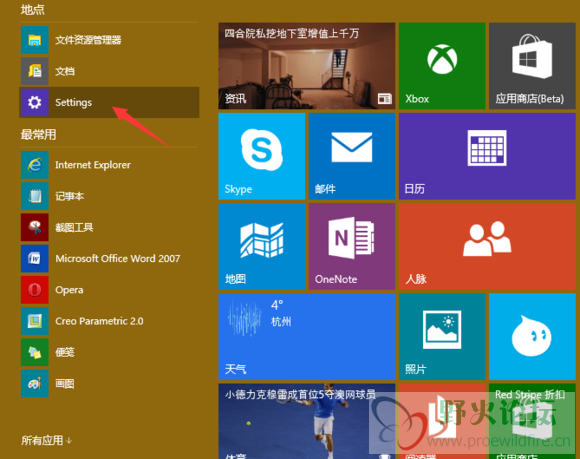Viewport: 580px width, 459px height.
Task: Open the 天气 weather tile for 杭州
Action: click(307, 337)
